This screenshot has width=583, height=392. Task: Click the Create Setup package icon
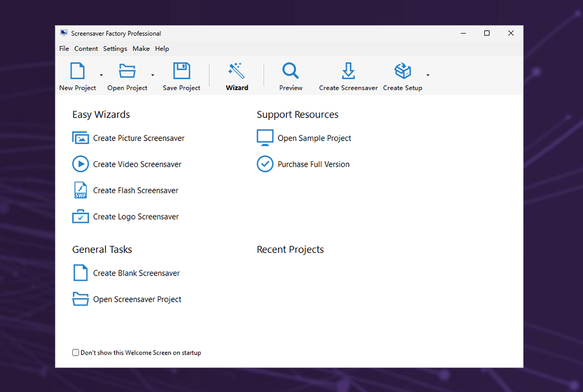coord(402,71)
